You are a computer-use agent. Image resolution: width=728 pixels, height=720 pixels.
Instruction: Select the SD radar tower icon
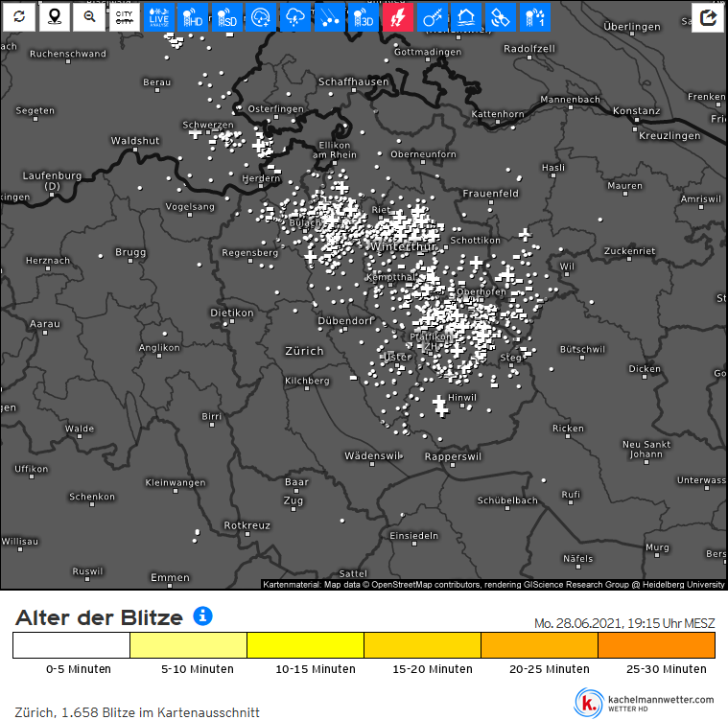[x=227, y=17]
